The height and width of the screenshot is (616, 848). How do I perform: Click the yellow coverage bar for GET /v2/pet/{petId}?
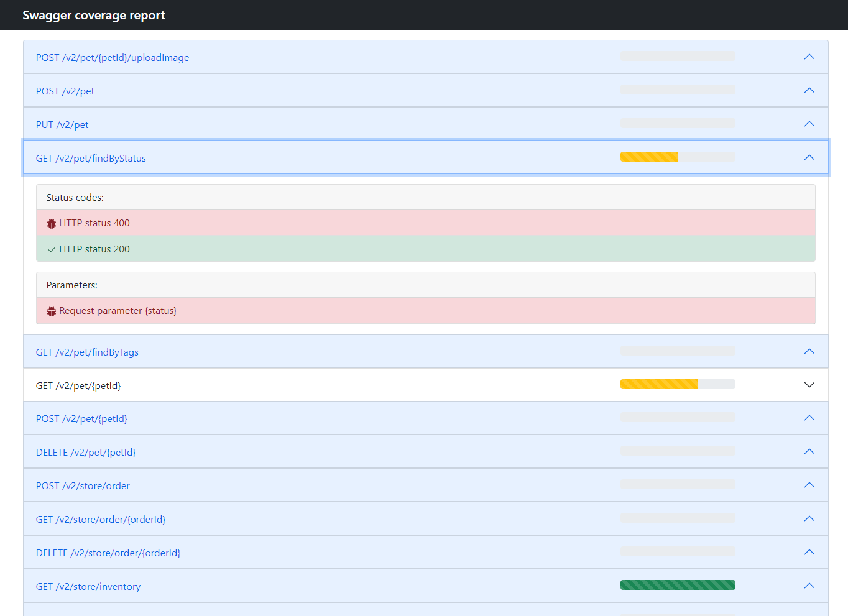[659, 384]
